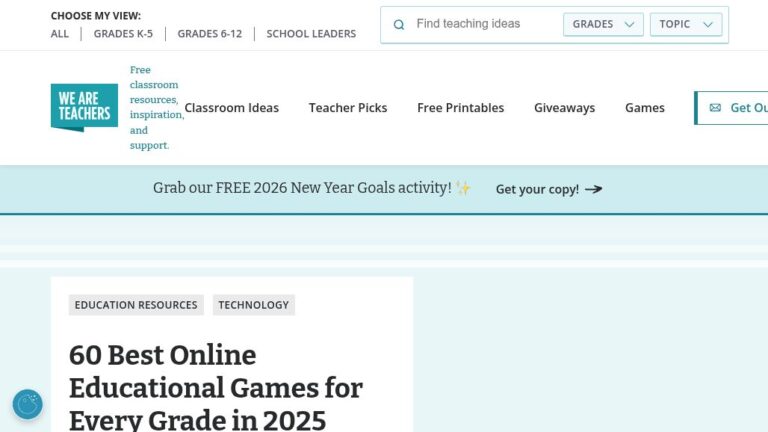Click the CHOOSE MY VIEW label
The image size is (768, 432).
pyautogui.click(x=96, y=16)
